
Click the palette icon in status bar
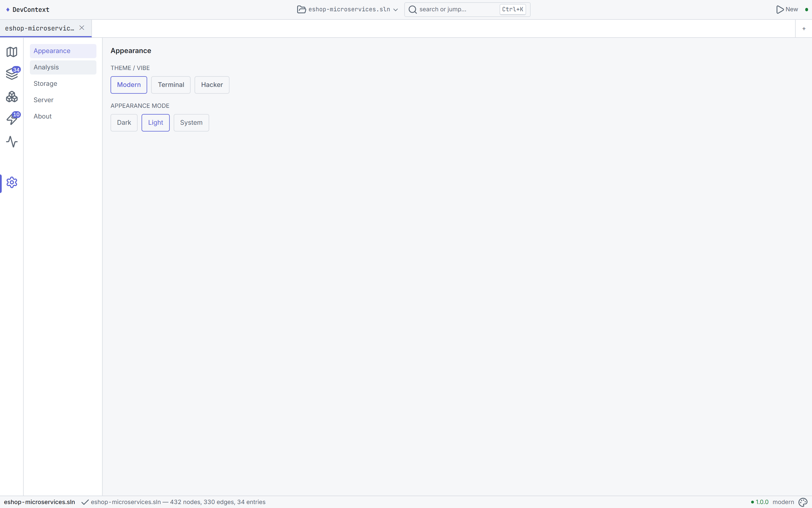point(803,502)
